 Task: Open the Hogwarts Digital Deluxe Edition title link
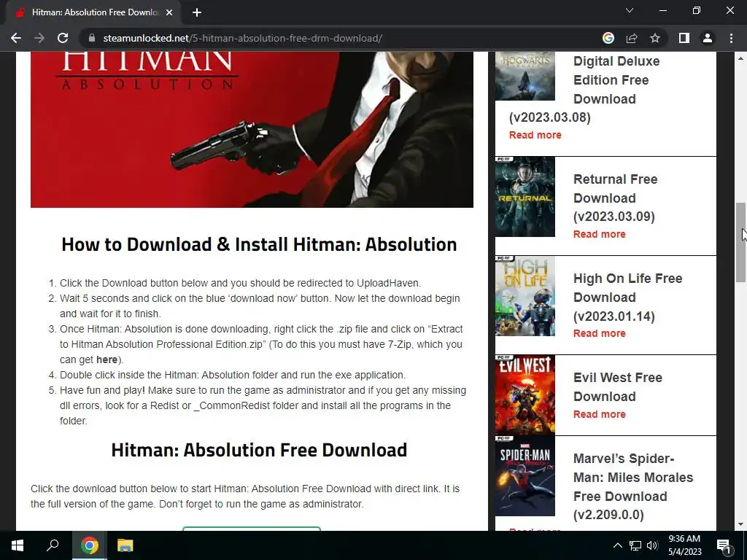[x=584, y=89]
